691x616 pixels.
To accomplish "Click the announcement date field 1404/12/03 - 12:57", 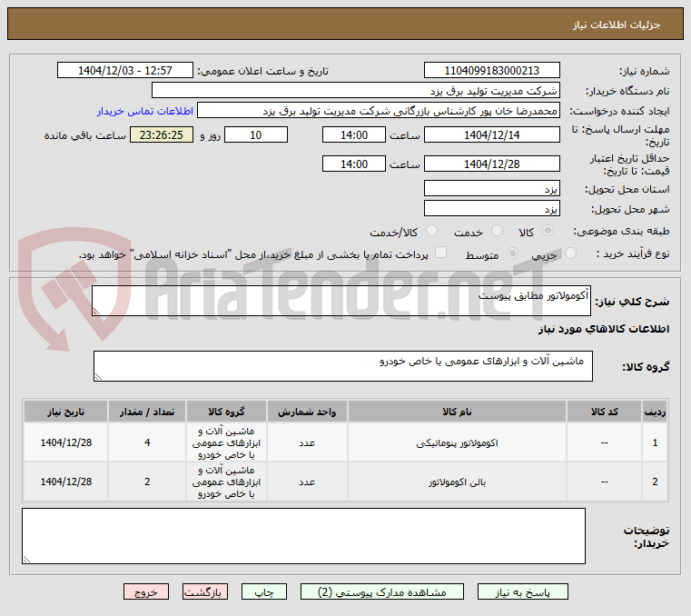I will tap(125, 71).
